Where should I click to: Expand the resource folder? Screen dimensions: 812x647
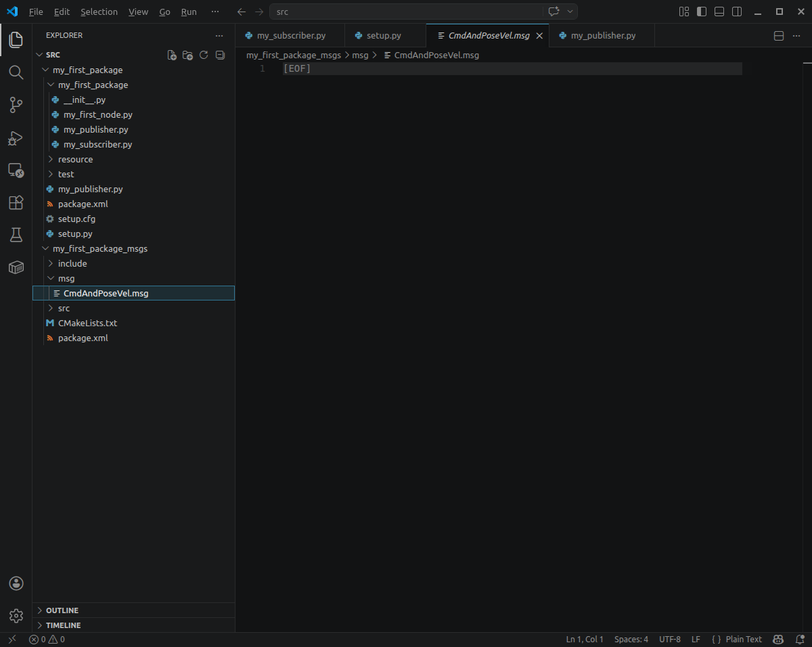click(133, 159)
